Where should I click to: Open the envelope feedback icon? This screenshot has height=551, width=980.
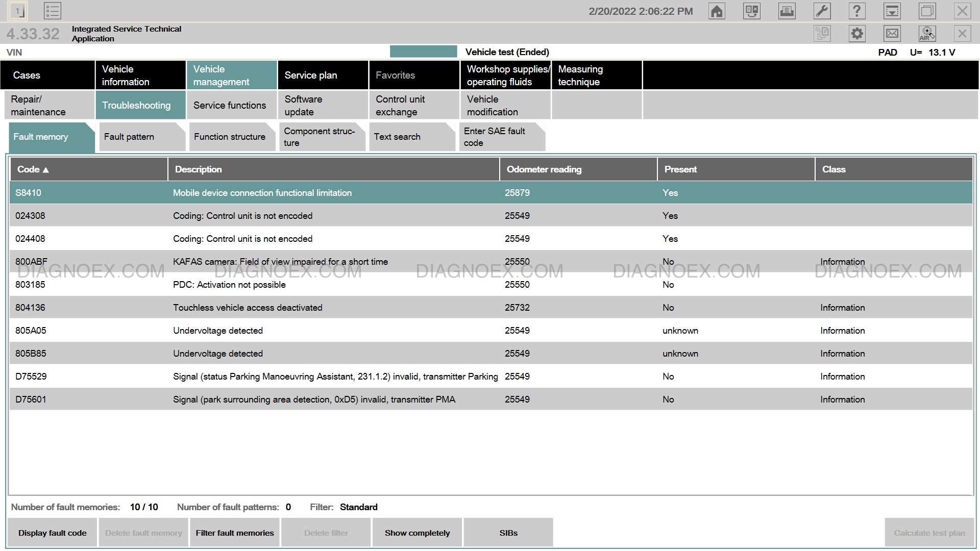892,34
